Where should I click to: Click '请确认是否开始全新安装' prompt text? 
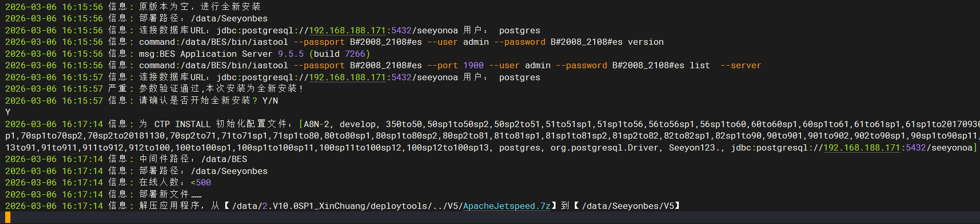point(195,101)
